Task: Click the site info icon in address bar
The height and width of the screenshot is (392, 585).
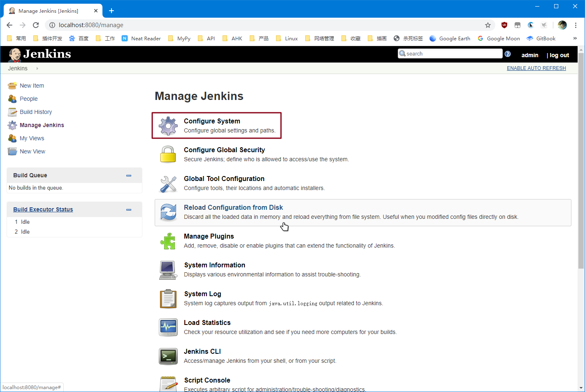Action: [x=52, y=25]
